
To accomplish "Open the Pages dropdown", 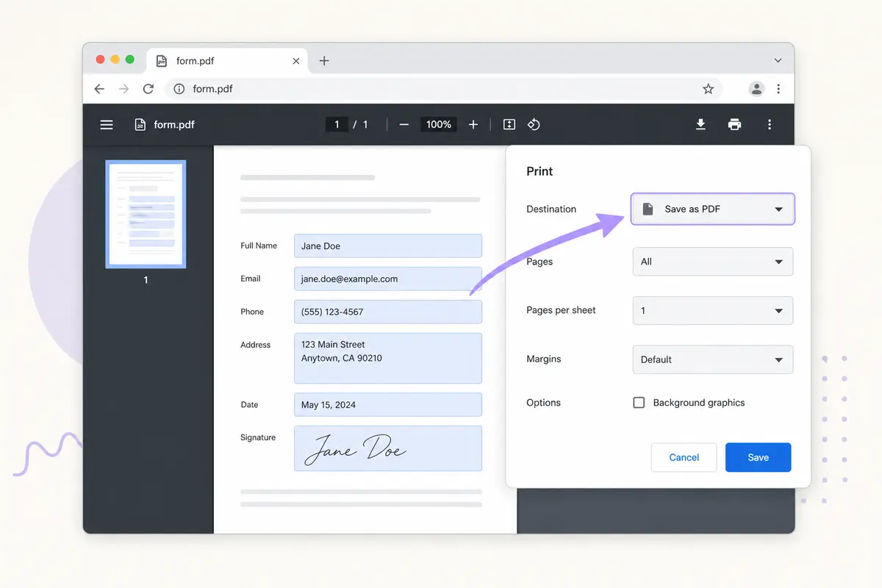I will (713, 262).
